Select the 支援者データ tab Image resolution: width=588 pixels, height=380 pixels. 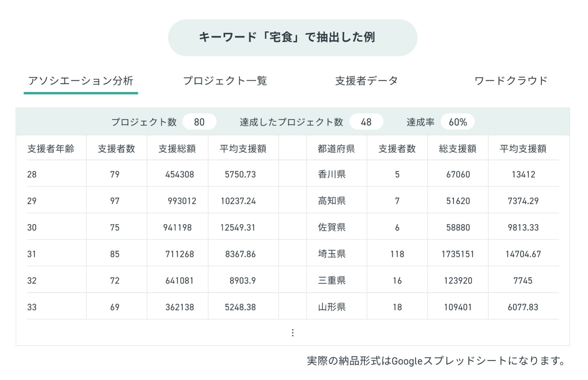pyautogui.click(x=367, y=81)
